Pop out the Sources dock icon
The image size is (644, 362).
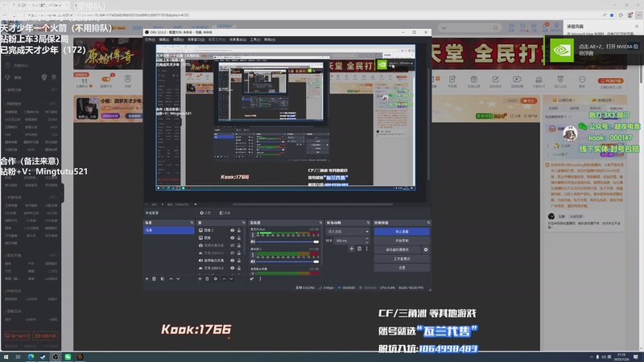tap(244, 223)
